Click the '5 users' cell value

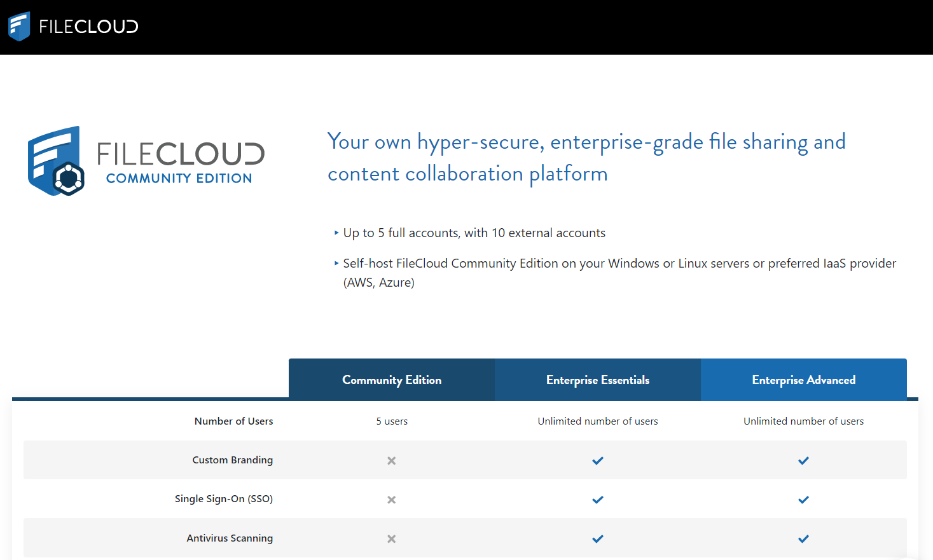tap(392, 421)
